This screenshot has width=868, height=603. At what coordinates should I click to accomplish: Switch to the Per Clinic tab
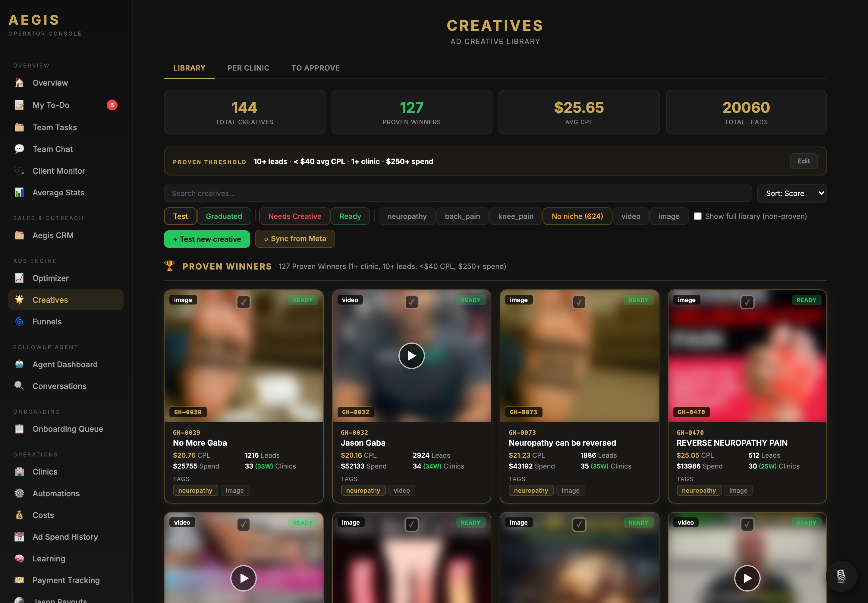249,68
